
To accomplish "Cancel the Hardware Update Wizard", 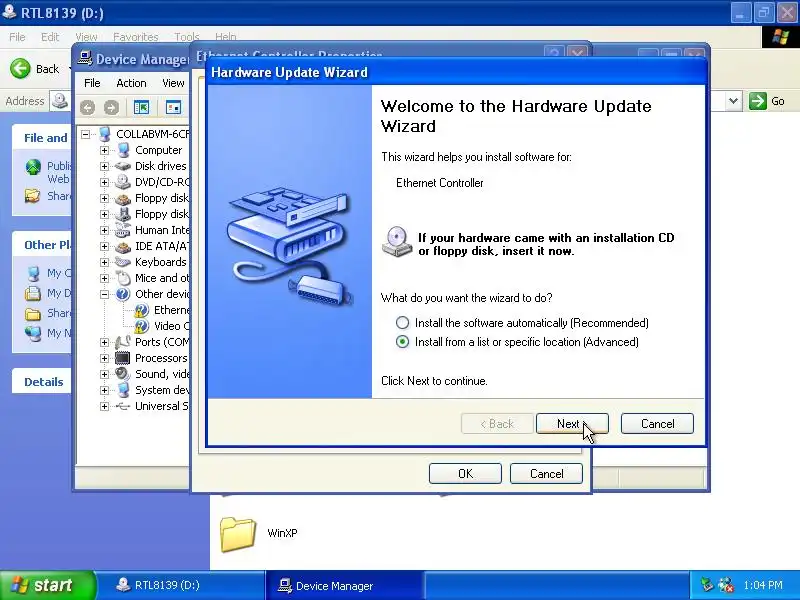I will click(x=657, y=423).
